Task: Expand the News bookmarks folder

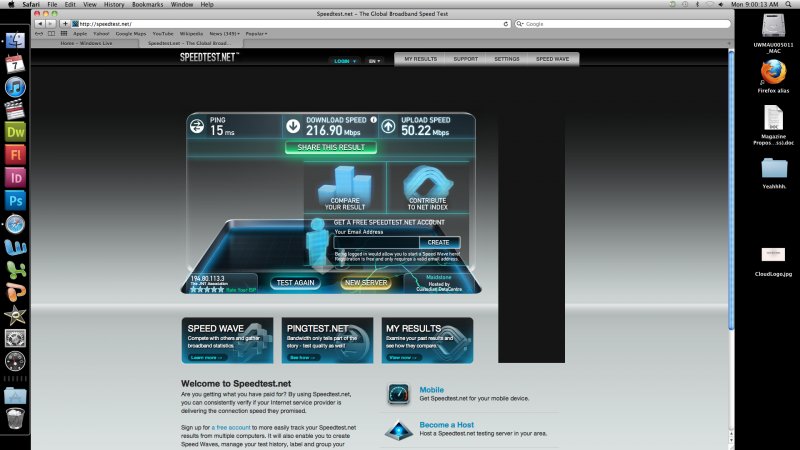Action: point(224,34)
